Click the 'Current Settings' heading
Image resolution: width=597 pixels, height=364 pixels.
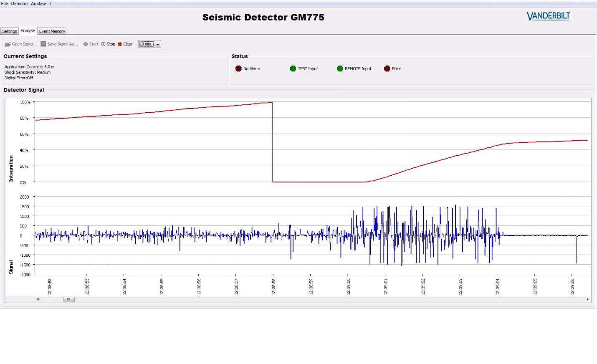pos(25,56)
